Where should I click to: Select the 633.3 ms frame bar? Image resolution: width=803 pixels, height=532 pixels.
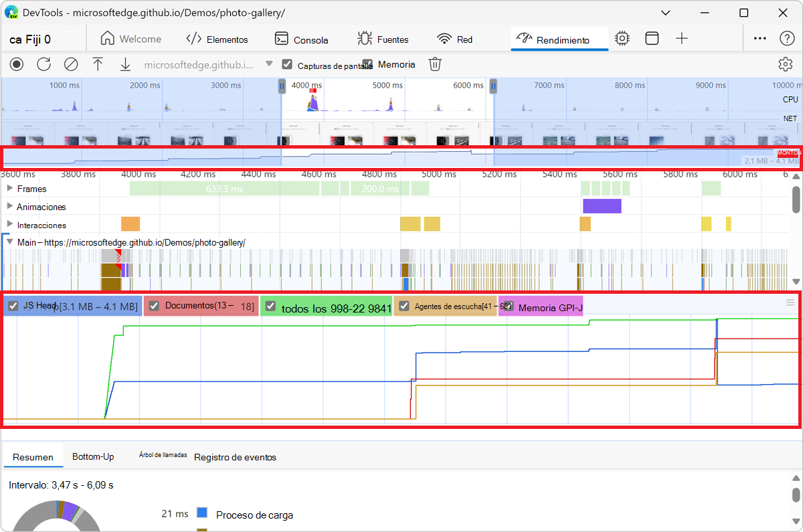(x=224, y=189)
